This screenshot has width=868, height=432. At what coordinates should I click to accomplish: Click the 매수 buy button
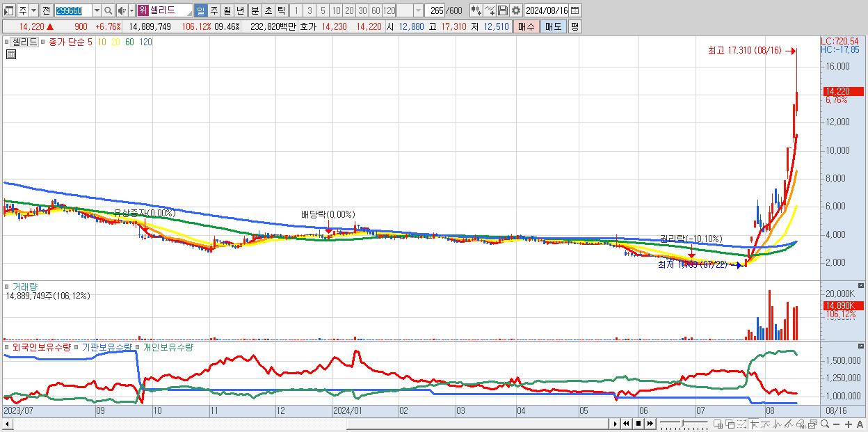click(526, 26)
